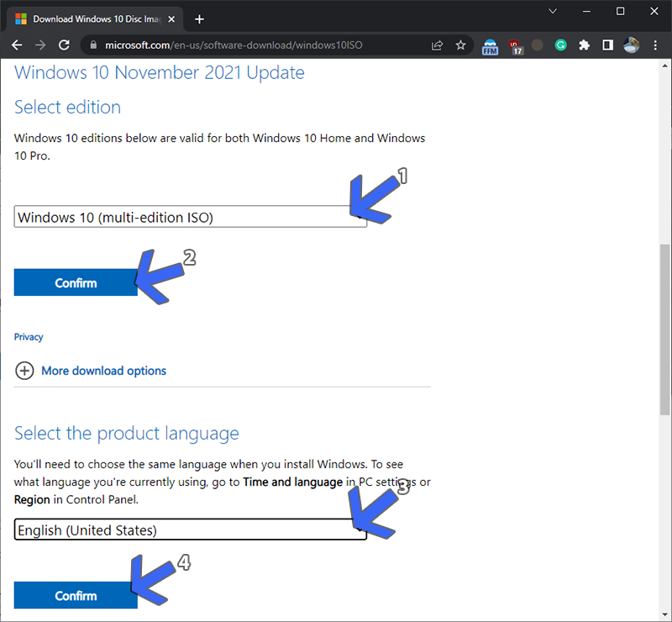The height and width of the screenshot is (622, 672).
Task: Open the Windows 10 multi-edition ISO dropdown
Action: coord(189,217)
